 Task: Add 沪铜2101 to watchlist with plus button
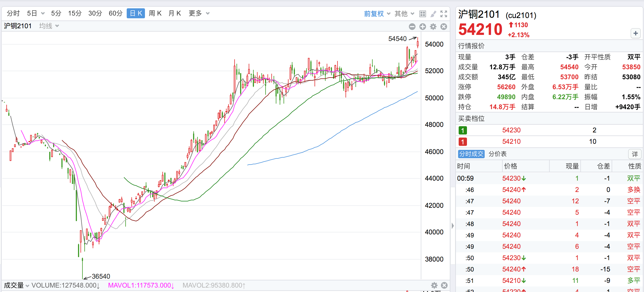point(635,33)
